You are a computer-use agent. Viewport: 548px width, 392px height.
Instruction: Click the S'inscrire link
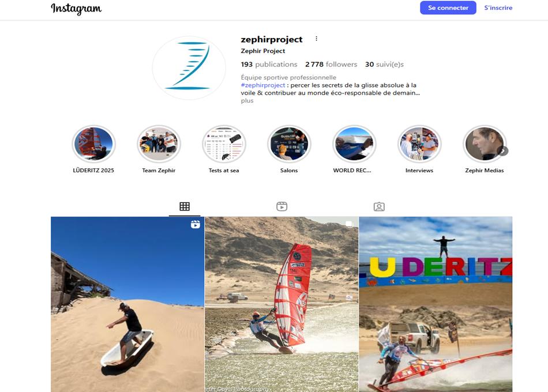(498, 7)
